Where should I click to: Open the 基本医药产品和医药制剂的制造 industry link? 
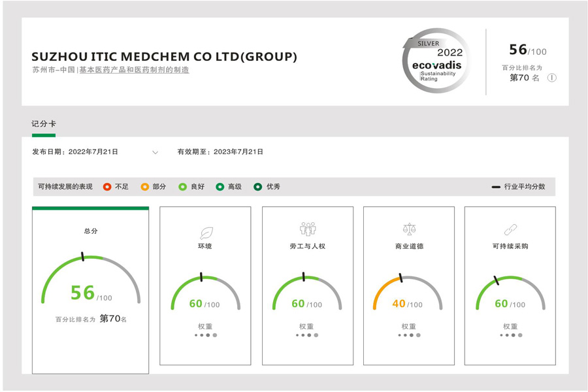click(x=134, y=70)
